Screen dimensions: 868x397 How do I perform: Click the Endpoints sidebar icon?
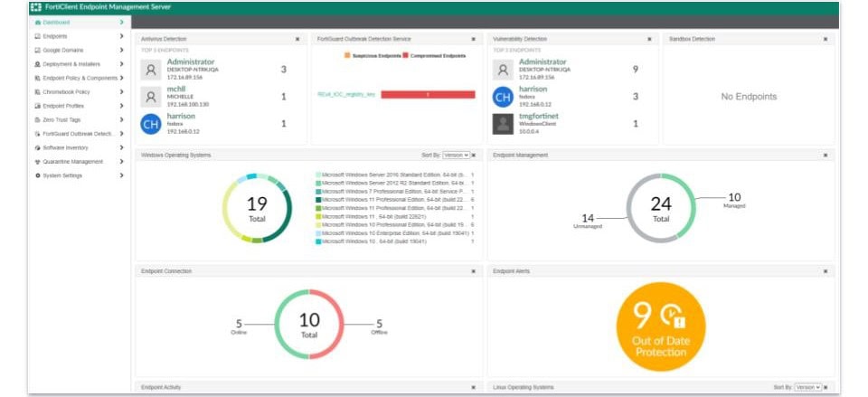click(x=38, y=36)
